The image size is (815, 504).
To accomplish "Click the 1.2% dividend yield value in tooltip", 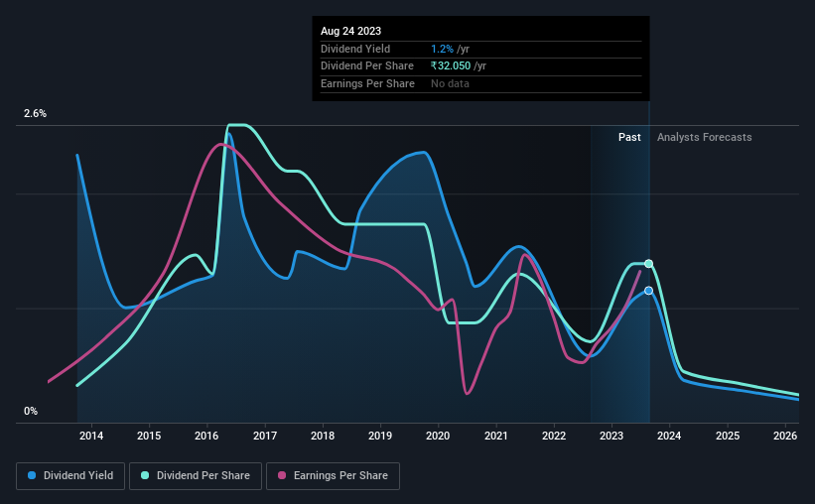I will click(x=442, y=49).
